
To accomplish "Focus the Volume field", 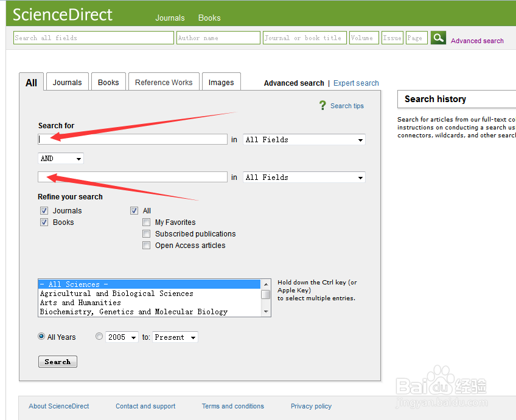I will pyautogui.click(x=364, y=38).
